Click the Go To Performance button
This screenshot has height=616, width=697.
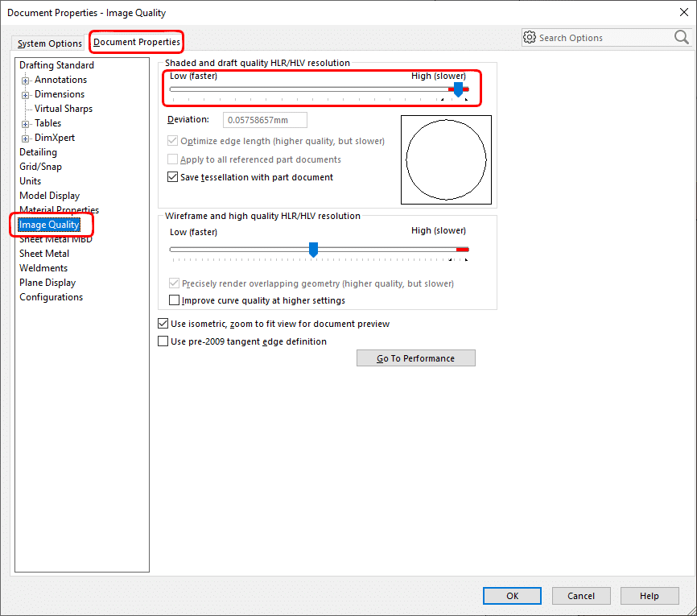tap(415, 358)
